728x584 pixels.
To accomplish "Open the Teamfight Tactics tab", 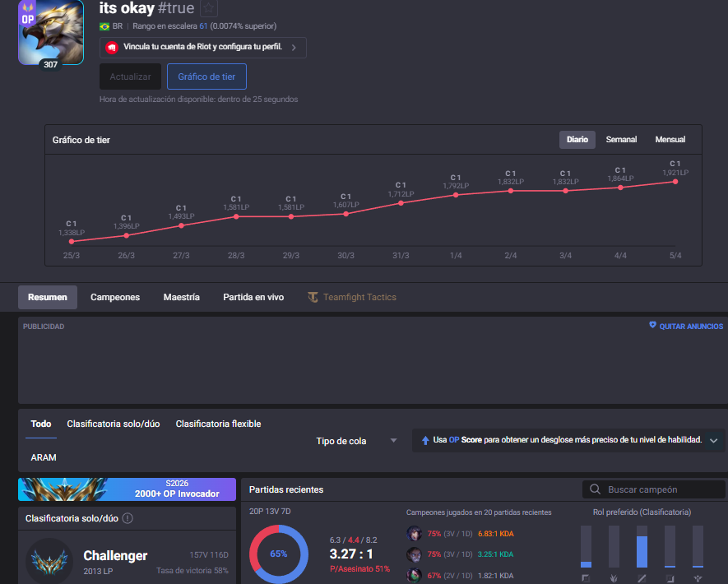I will tap(352, 297).
